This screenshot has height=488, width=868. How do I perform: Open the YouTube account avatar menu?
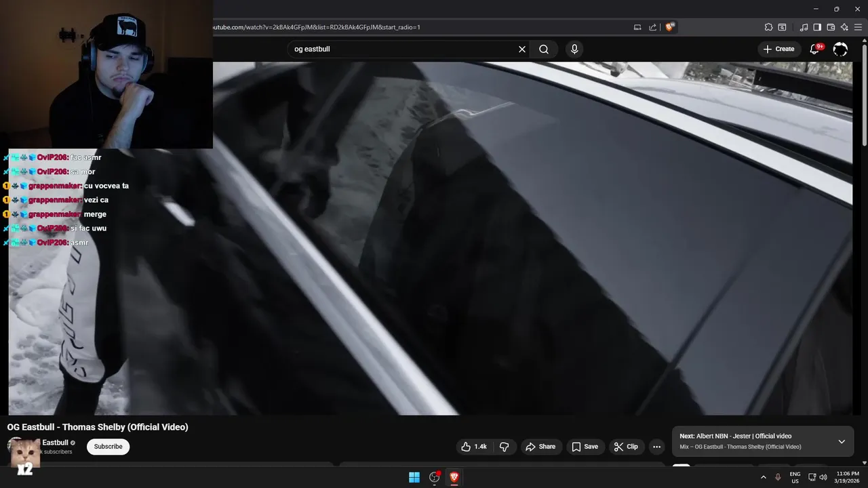click(840, 49)
